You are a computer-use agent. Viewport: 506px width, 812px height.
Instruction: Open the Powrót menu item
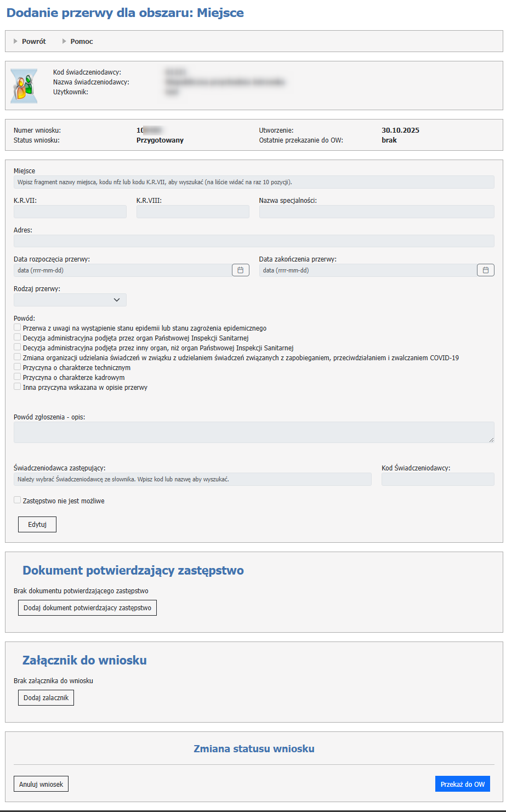pos(34,41)
